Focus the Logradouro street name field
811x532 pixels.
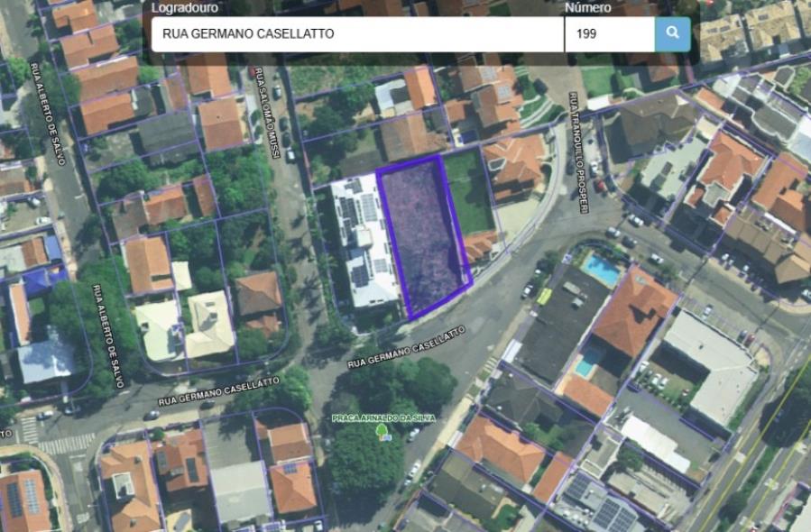(x=357, y=34)
